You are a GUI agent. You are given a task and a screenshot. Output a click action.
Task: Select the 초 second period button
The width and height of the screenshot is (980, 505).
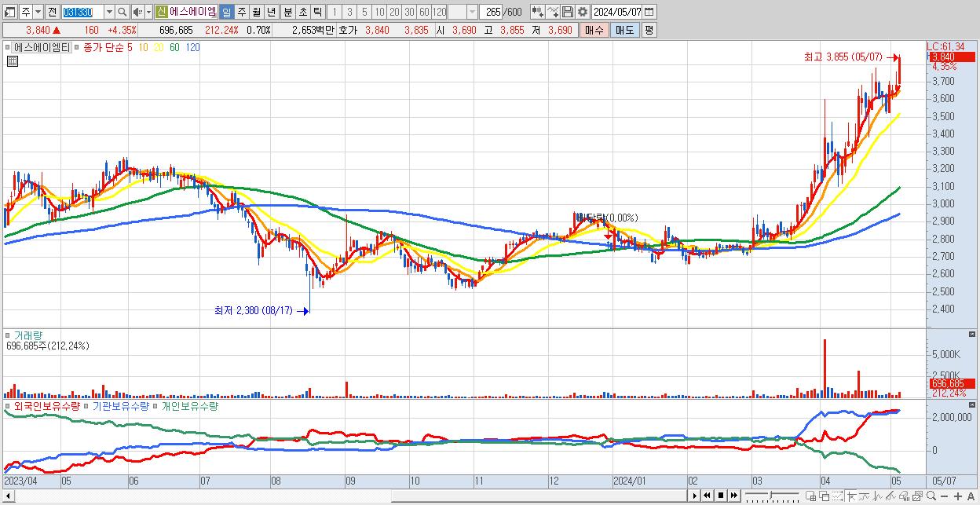(302, 12)
